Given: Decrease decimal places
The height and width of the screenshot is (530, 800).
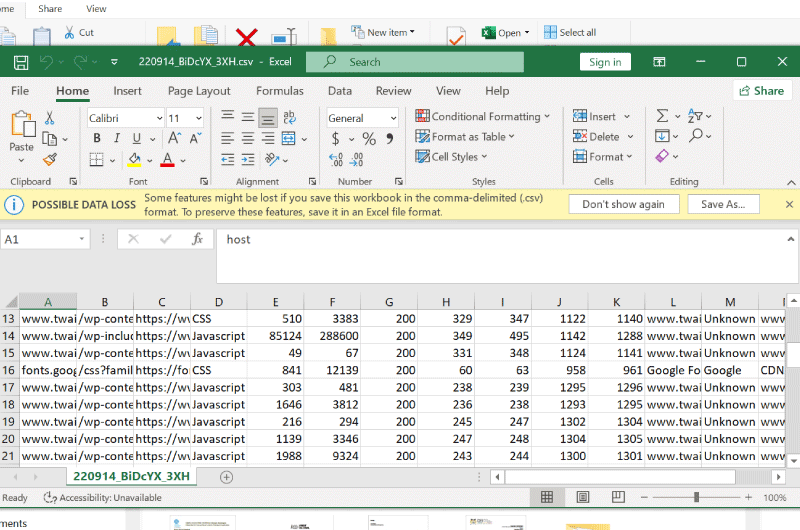Looking at the screenshot, I should click(x=356, y=160).
